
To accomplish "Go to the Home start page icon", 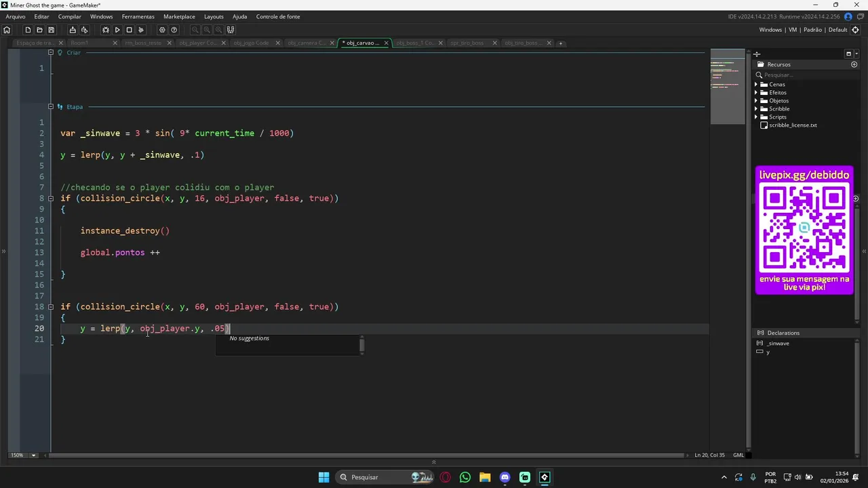I will 7,30.
